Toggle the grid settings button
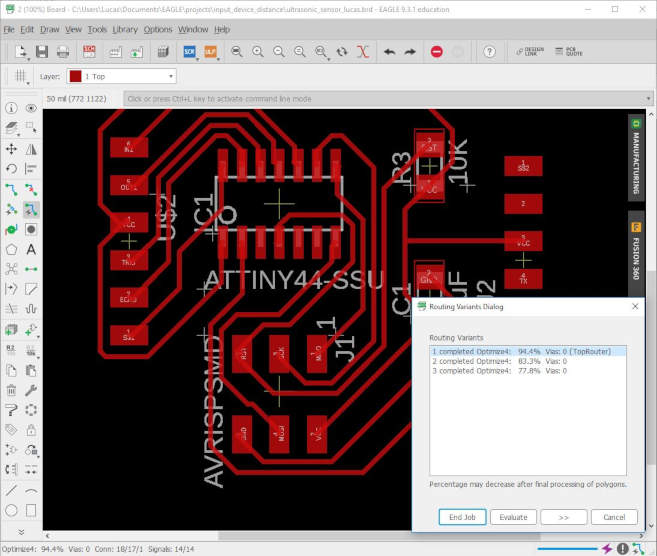The width and height of the screenshot is (657, 556). point(21,76)
